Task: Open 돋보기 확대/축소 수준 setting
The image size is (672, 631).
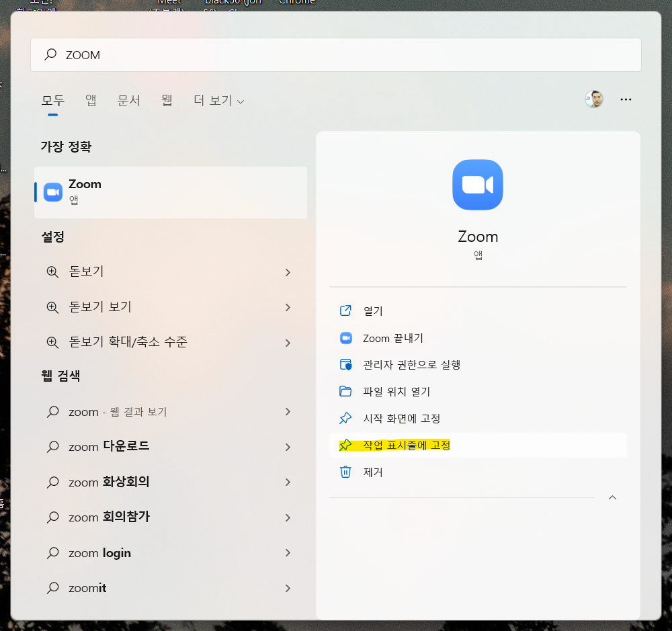Action: coord(171,342)
